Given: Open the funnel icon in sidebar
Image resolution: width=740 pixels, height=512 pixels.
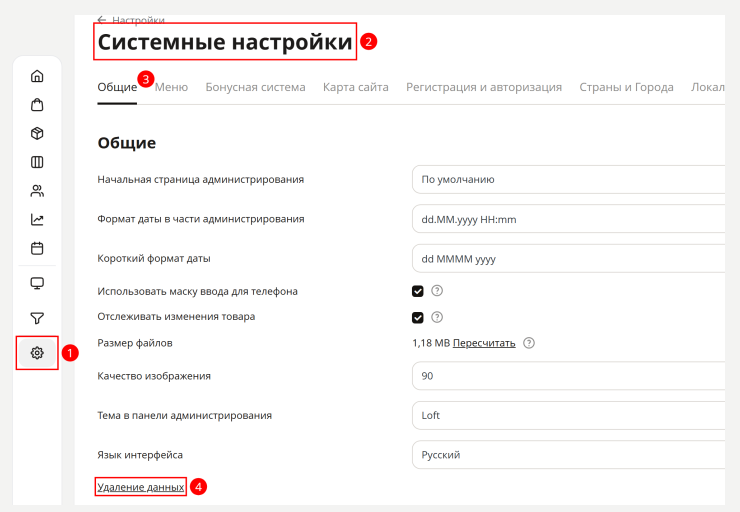Looking at the screenshot, I should coord(37,318).
